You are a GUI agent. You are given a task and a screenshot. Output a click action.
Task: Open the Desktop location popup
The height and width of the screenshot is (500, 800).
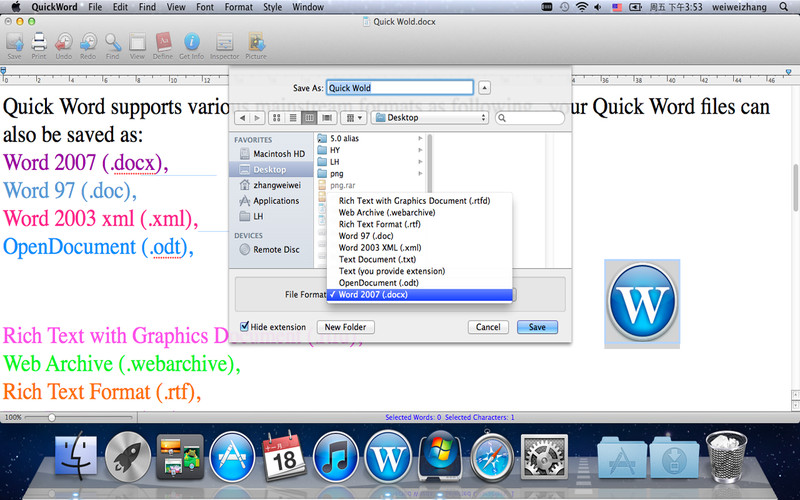[430, 118]
